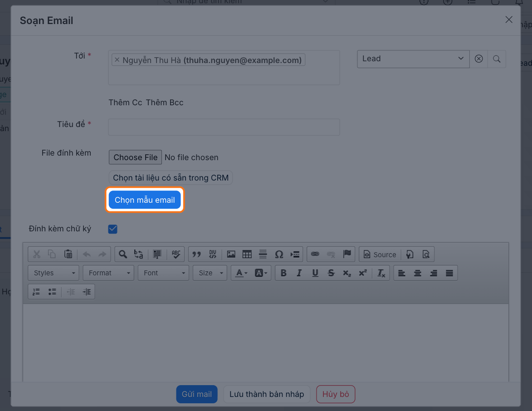Click the Decrease Indent icon
This screenshot has width=532, height=411.
pyautogui.click(x=71, y=292)
